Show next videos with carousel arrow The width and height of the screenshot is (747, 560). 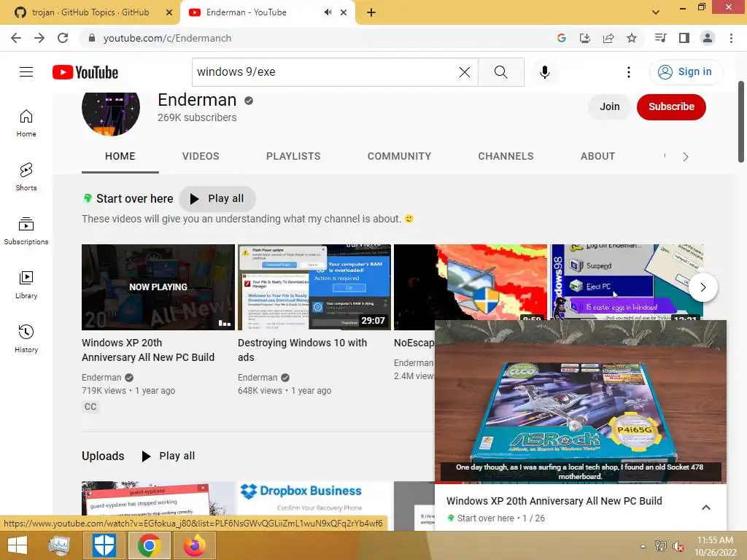pos(703,287)
